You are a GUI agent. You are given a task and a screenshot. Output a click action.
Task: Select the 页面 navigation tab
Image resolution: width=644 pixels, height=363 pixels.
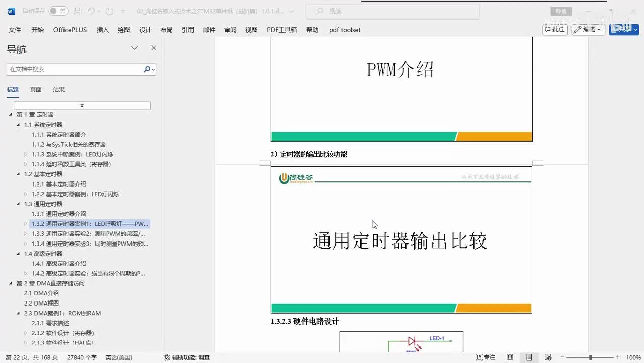(36, 90)
